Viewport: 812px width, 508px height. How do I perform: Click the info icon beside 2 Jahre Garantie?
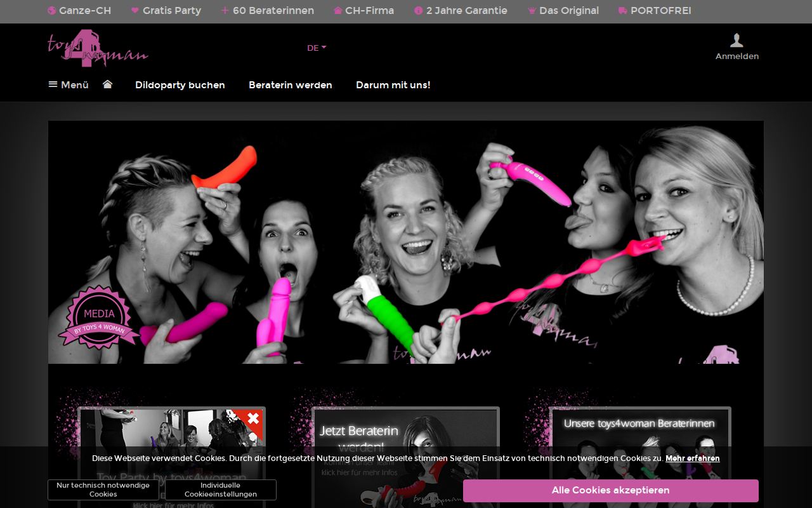coord(418,11)
